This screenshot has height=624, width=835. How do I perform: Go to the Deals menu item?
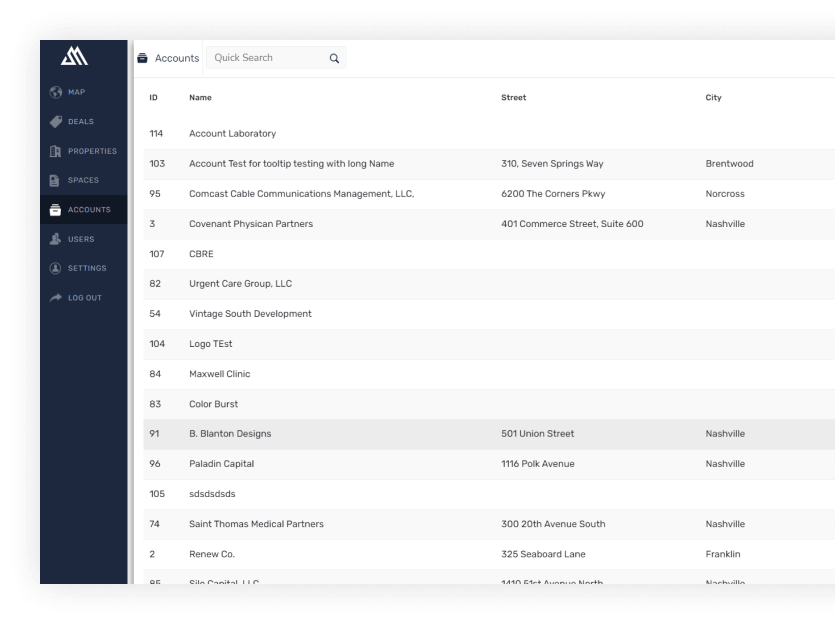82,122
